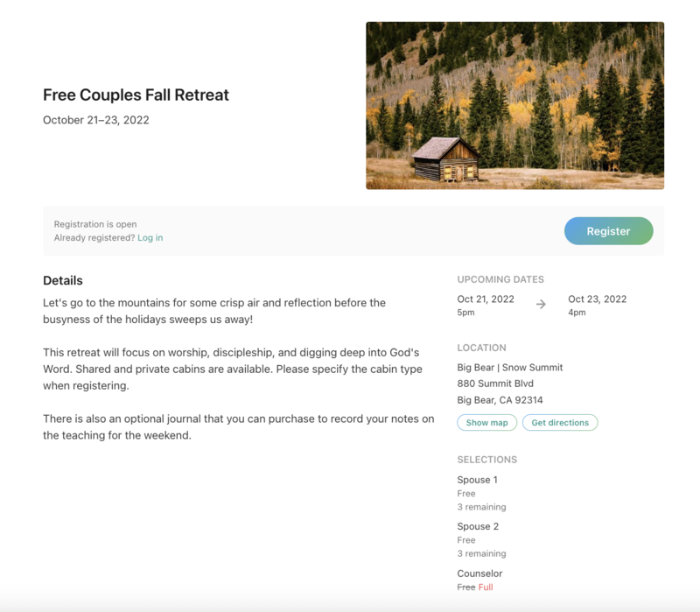Click the arrow icon between event dates
Screen dimensions: 700x612
[541, 305]
